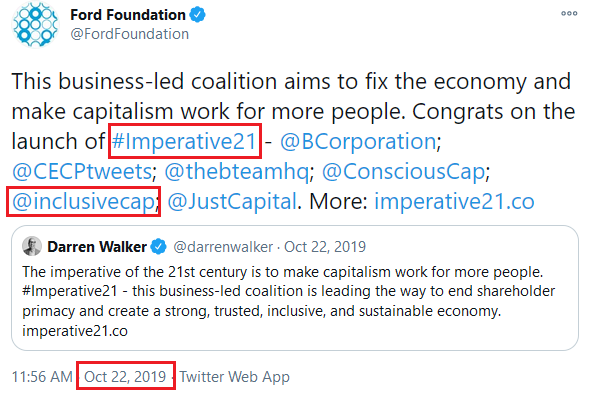This screenshot has width=590, height=398.
Task: Open the @ConsciousCap mention
Action: coord(404,172)
